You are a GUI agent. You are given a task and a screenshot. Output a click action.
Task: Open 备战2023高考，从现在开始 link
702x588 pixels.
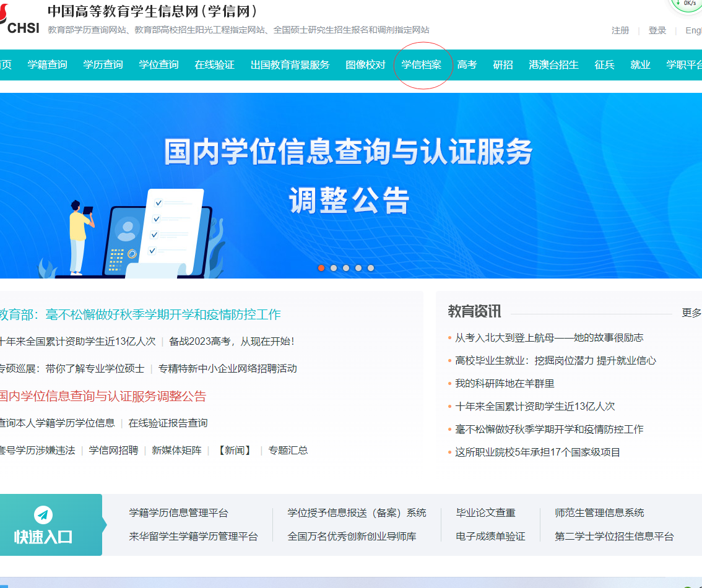[232, 342]
